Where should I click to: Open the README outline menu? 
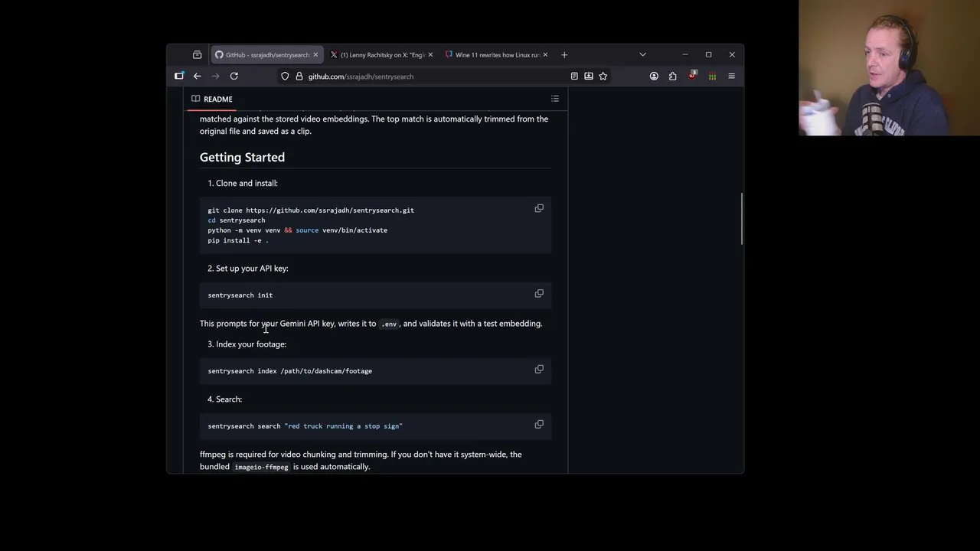pos(555,99)
